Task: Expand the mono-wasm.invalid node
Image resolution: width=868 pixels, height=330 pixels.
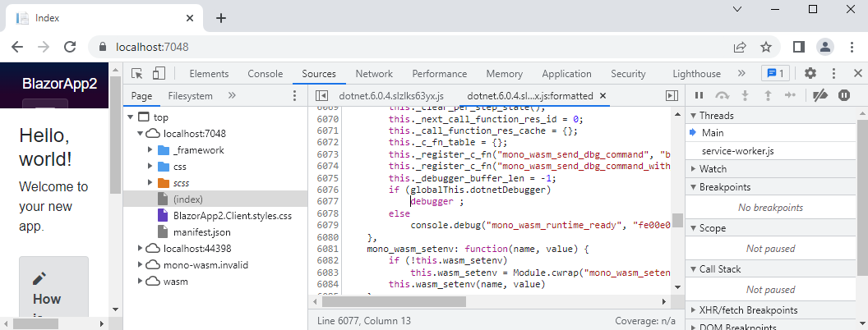Action: pos(141,265)
